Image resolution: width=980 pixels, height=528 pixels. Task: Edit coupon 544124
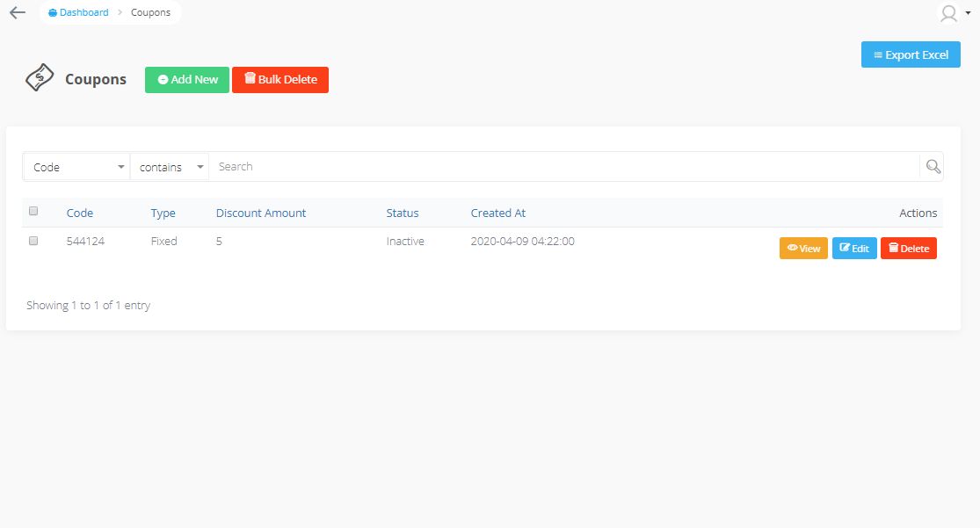[853, 248]
